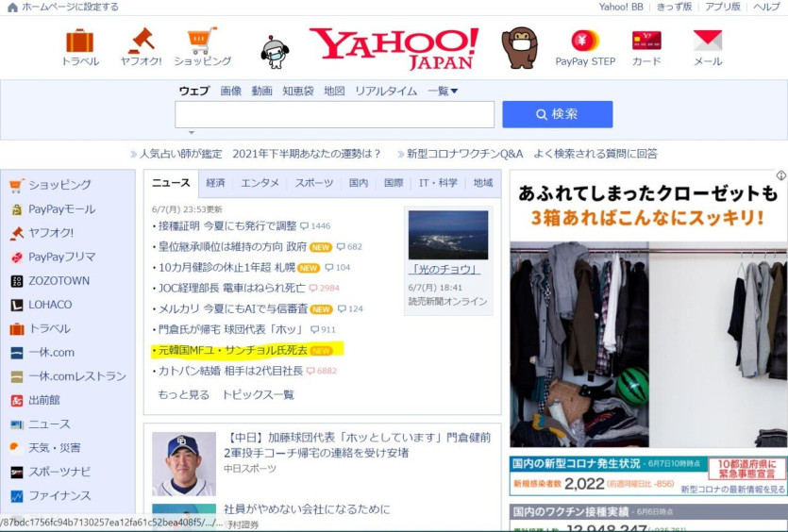The height and width of the screenshot is (532, 788).
Task: Open ニュース icon in left sidebar
Action: click(17, 424)
